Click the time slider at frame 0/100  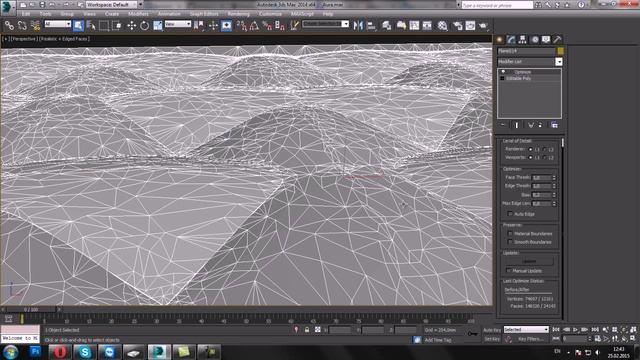click(x=31, y=310)
